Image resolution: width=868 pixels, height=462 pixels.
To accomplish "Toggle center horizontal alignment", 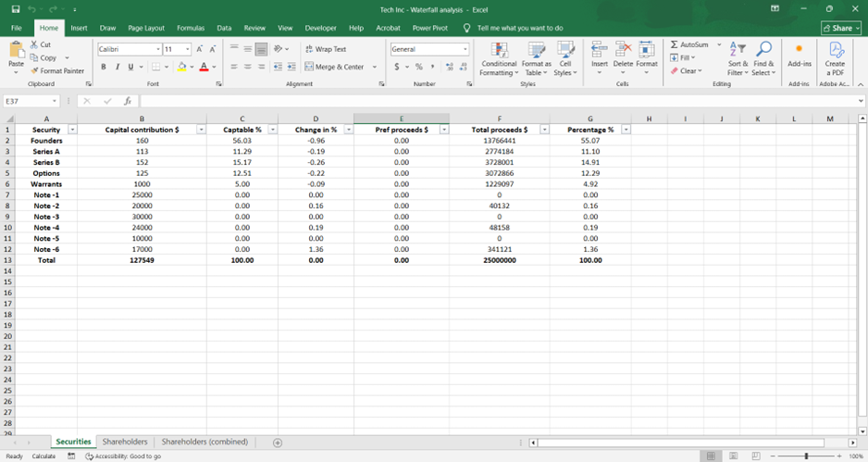I will coord(247,67).
